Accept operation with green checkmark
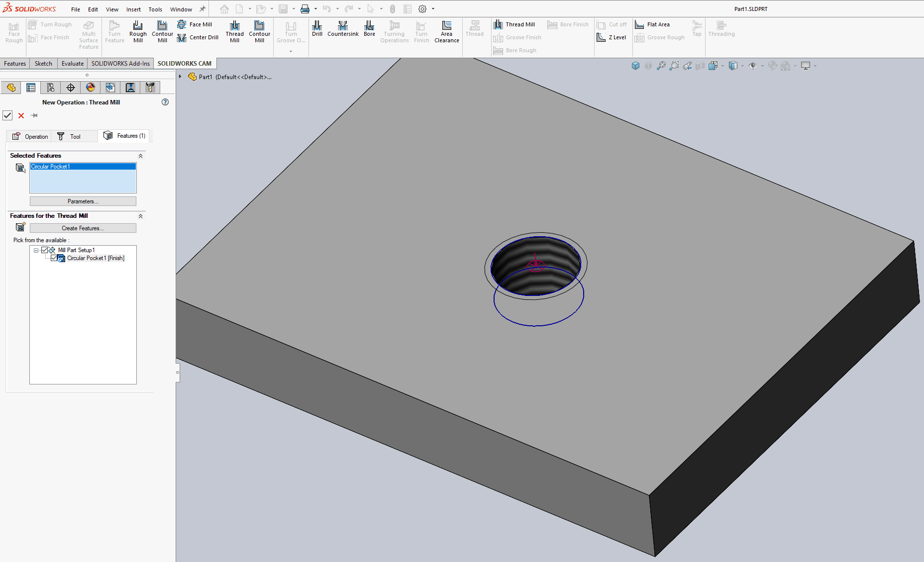 pos(7,115)
